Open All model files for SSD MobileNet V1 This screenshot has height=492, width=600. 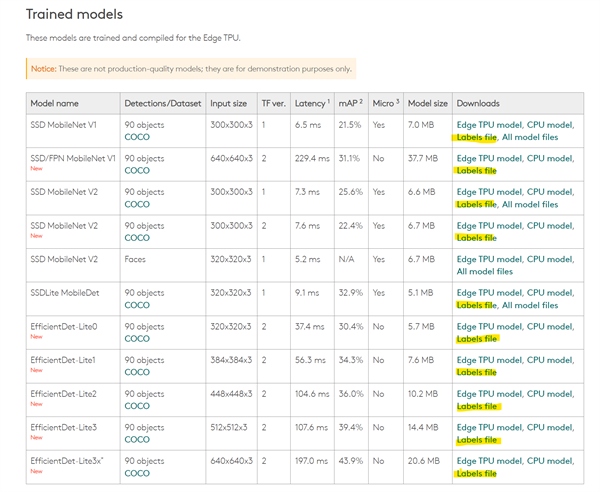pyautogui.click(x=530, y=137)
